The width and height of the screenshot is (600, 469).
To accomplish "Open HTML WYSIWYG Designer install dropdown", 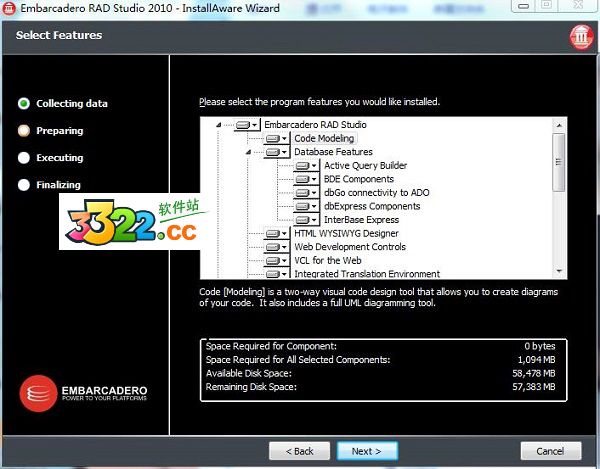I will [277, 234].
